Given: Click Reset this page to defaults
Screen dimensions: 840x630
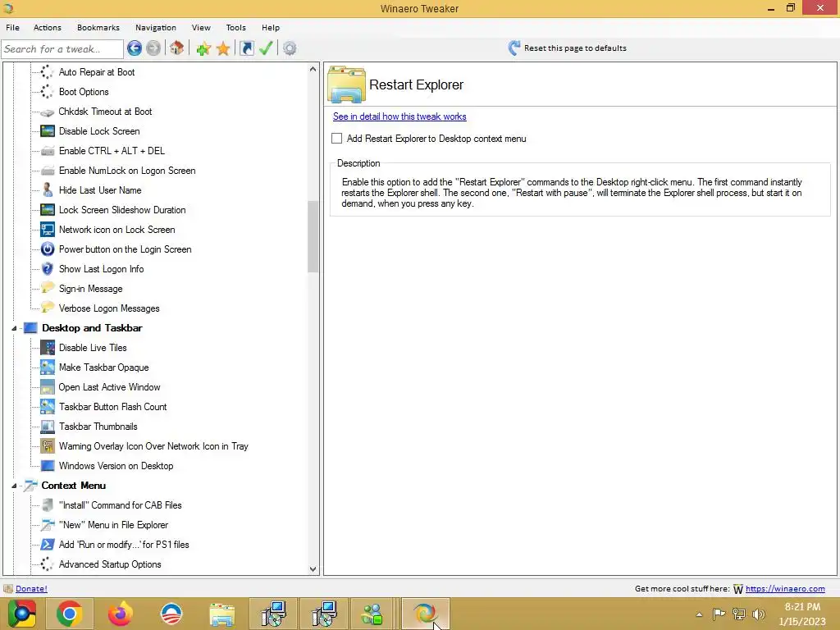Looking at the screenshot, I should 575,48.
